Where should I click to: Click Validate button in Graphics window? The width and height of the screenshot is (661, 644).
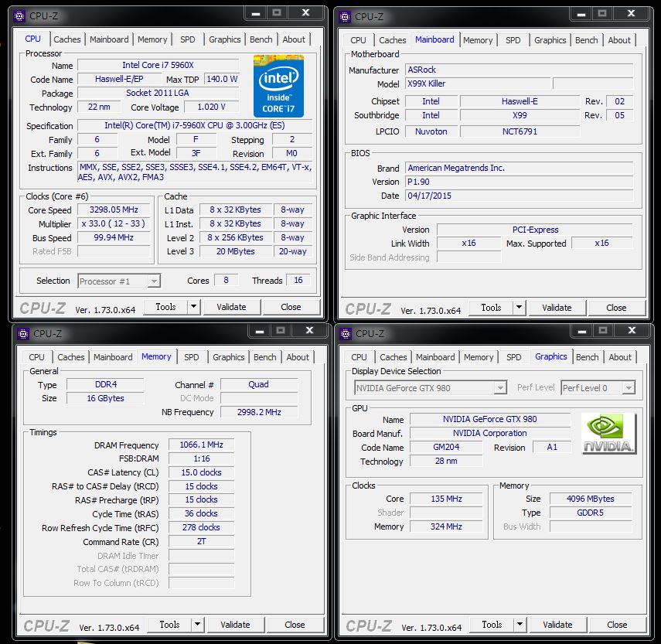click(557, 625)
